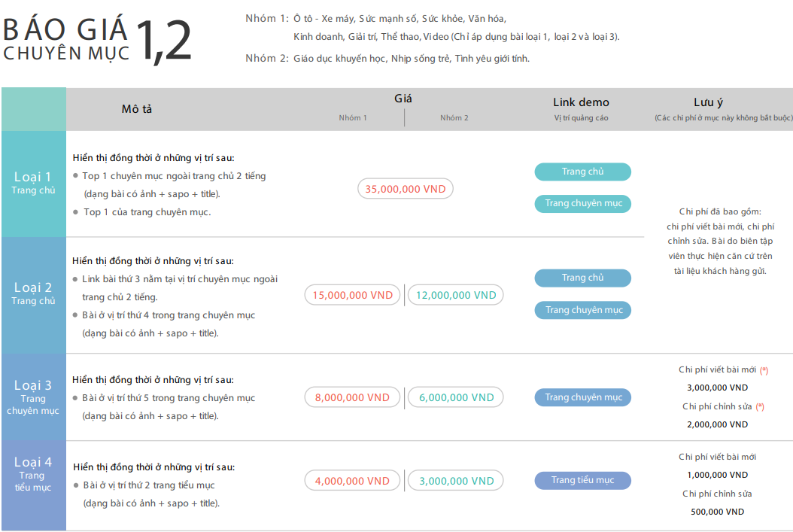Viewport: 793px width, 532px height.
Task: Select the Loại 2 Trang chủ row label
Action: (33, 293)
